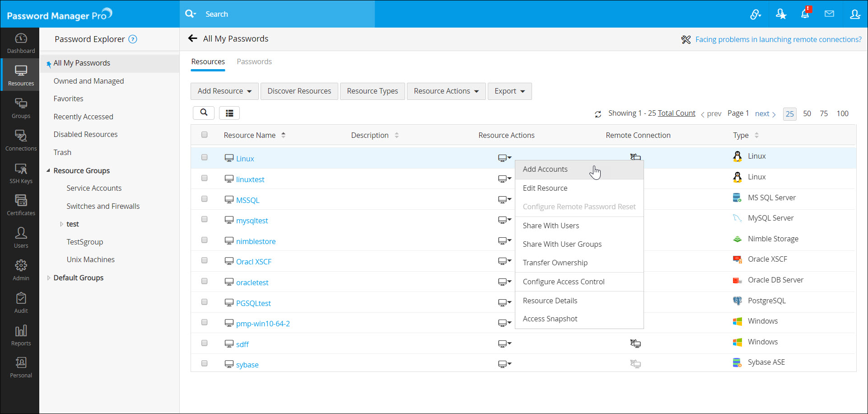This screenshot has width=868, height=414.
Task: Click the notifications bell icon
Action: pos(805,14)
